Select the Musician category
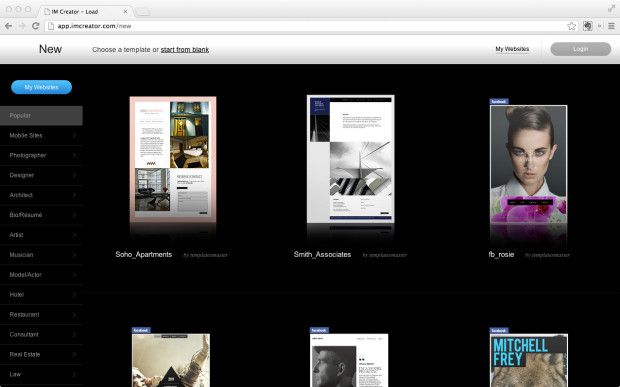This screenshot has width=620, height=387. [41, 255]
